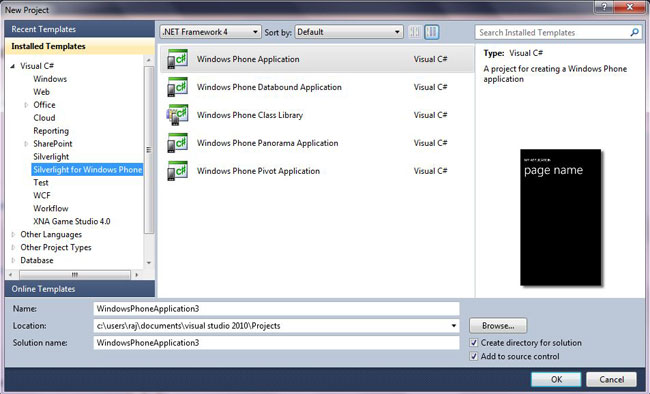Select Windows Phone Panorama Application text
This screenshot has width=650, height=394.
267,143
